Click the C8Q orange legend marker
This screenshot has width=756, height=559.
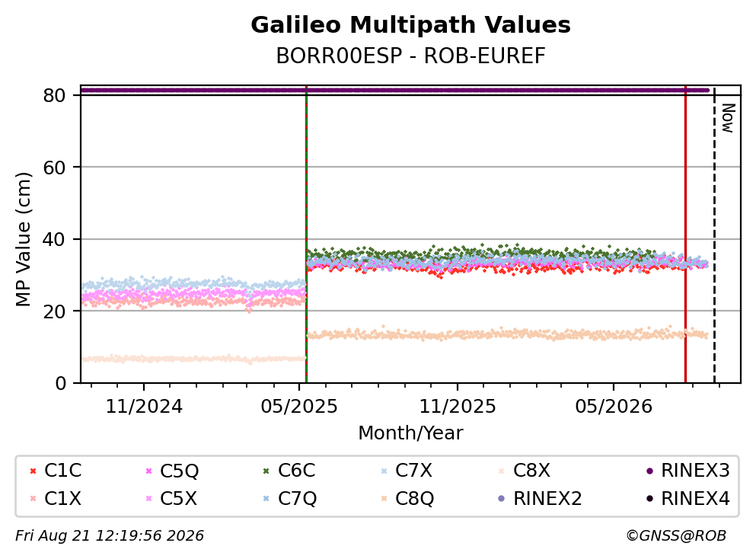pos(384,499)
